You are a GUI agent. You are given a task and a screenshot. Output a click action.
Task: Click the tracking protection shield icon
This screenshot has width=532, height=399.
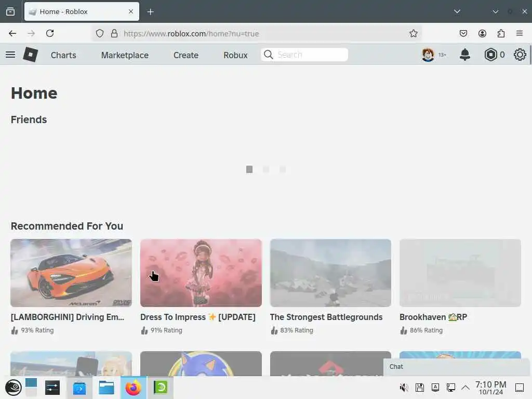[x=99, y=33]
